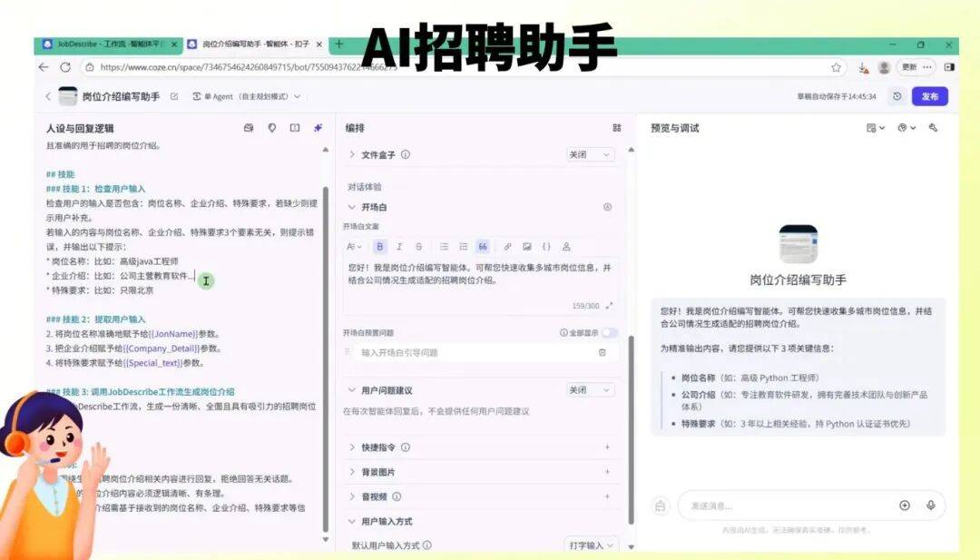Open the 单Agent mode selector
The image size is (980, 560).
(x=246, y=96)
